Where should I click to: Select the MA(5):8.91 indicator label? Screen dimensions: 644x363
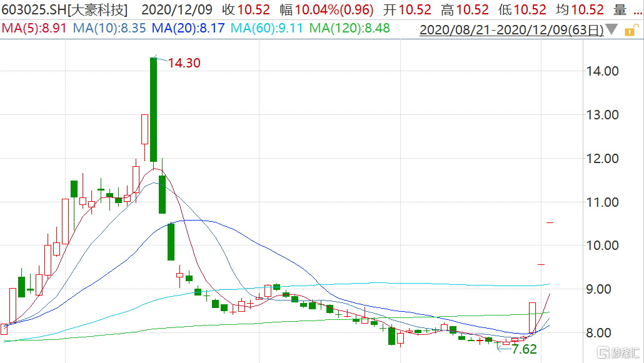click(x=34, y=28)
